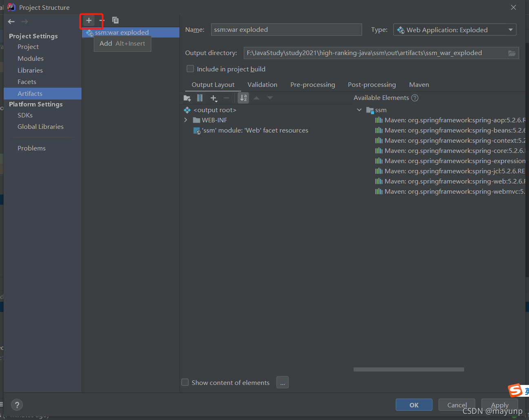Select the ssm:war exploded artifact
This screenshot has width=529, height=420.
tap(131, 32)
